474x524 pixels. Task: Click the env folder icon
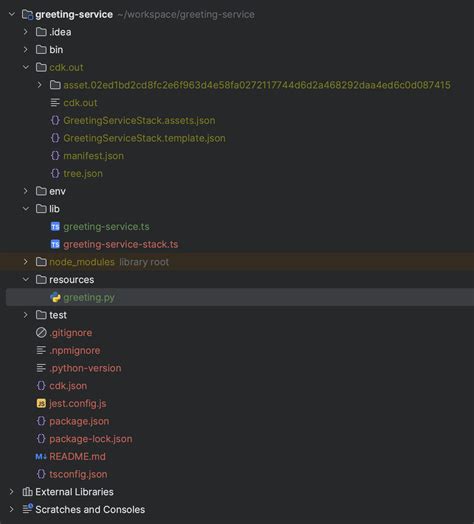click(x=41, y=191)
